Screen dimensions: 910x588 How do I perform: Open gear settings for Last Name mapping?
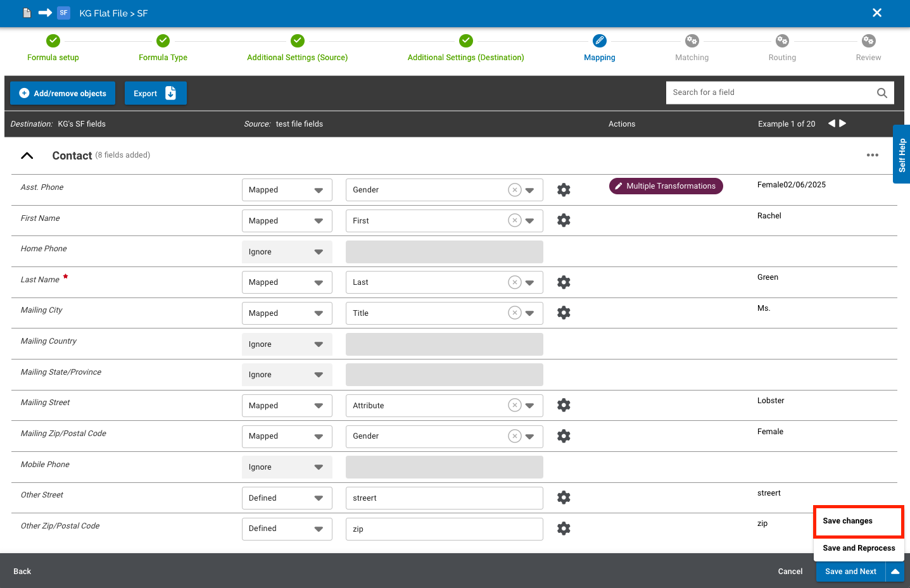564,282
